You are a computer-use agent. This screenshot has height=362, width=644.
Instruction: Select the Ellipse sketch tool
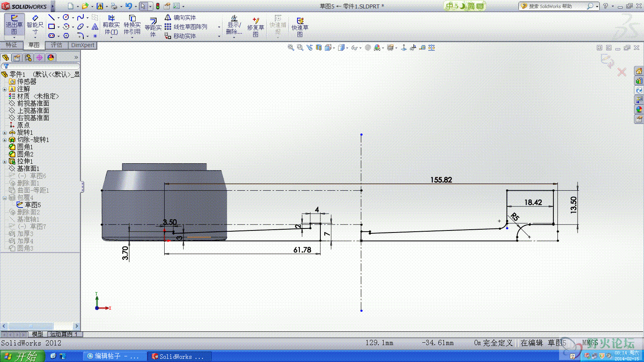(80, 27)
